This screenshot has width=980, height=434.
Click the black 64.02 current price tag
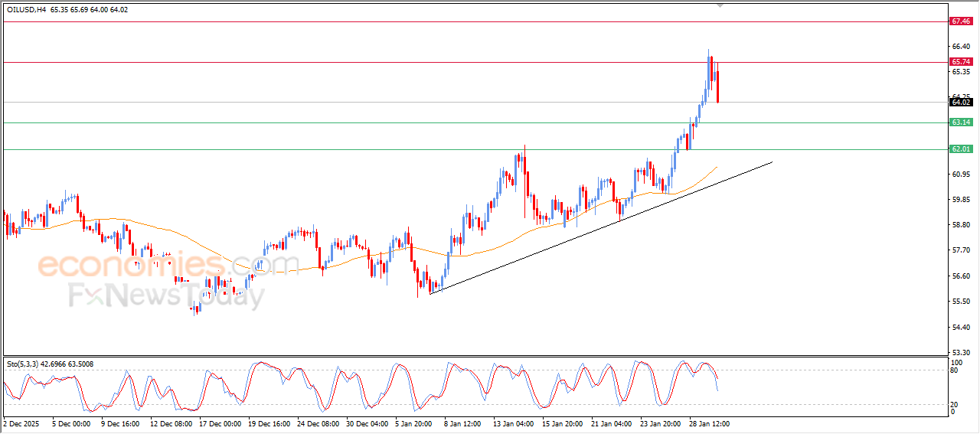coord(961,102)
